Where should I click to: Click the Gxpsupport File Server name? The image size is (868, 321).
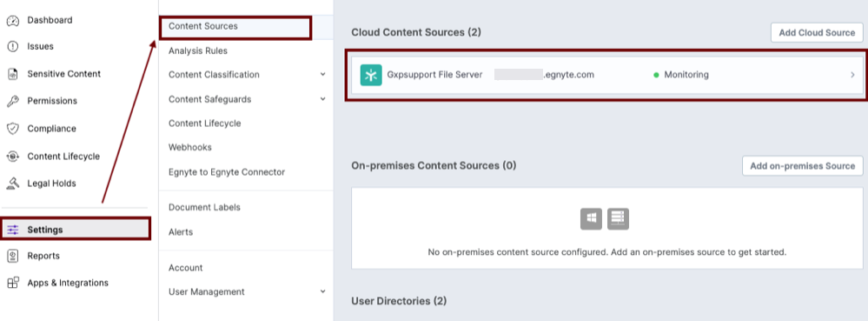pyautogui.click(x=434, y=75)
